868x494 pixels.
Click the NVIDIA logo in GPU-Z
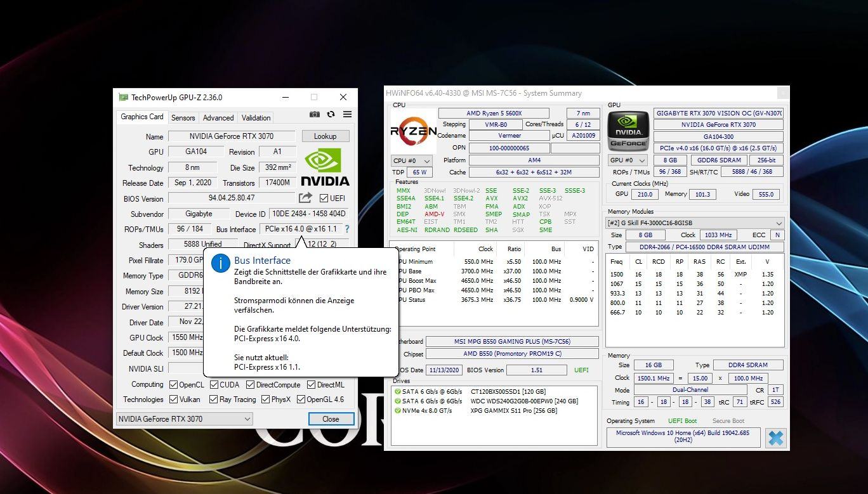[x=325, y=167]
